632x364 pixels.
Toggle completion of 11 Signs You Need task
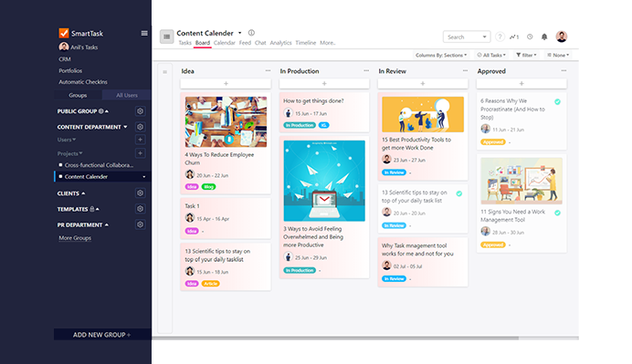click(x=557, y=213)
